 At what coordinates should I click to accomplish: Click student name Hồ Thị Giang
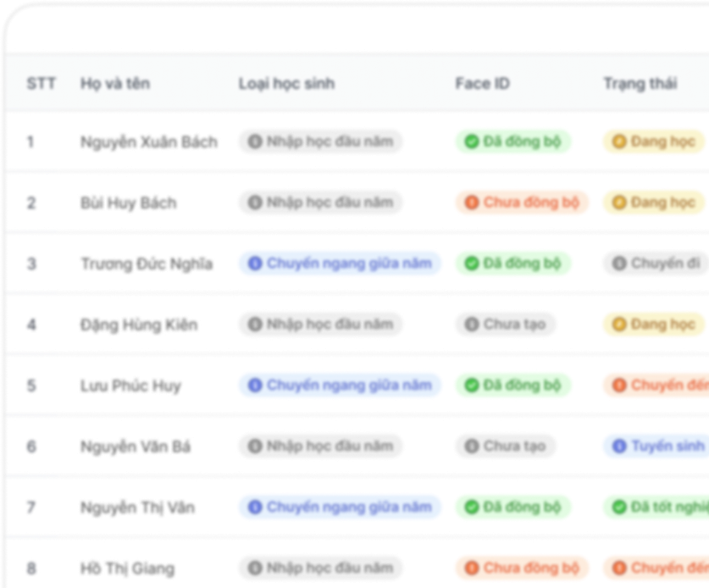click(128, 569)
